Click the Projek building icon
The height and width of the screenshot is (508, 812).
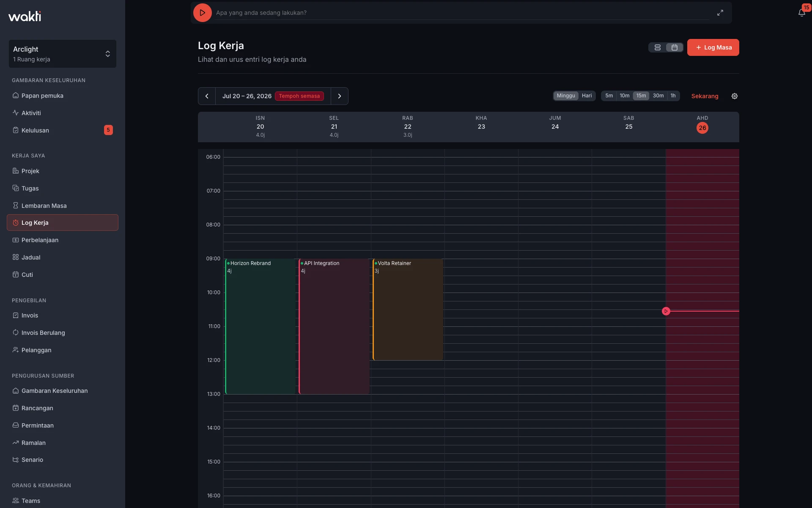(16, 171)
